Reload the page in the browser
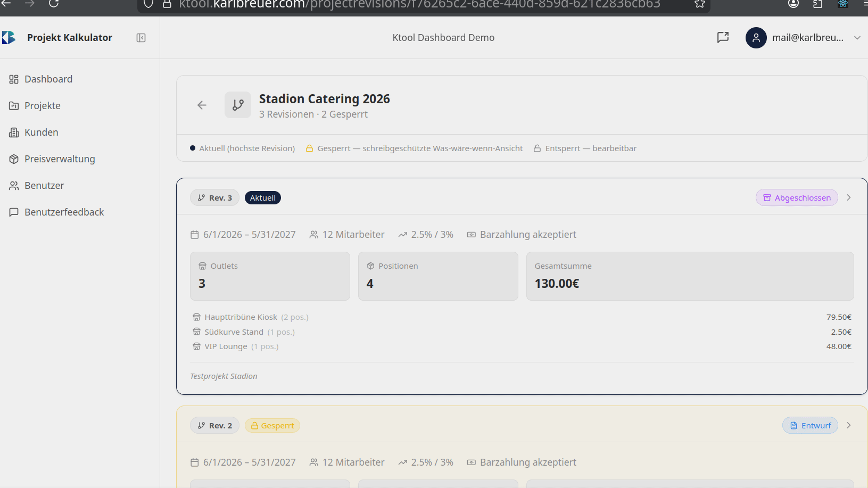Screen dimensions: 868x488 [x=54, y=4]
